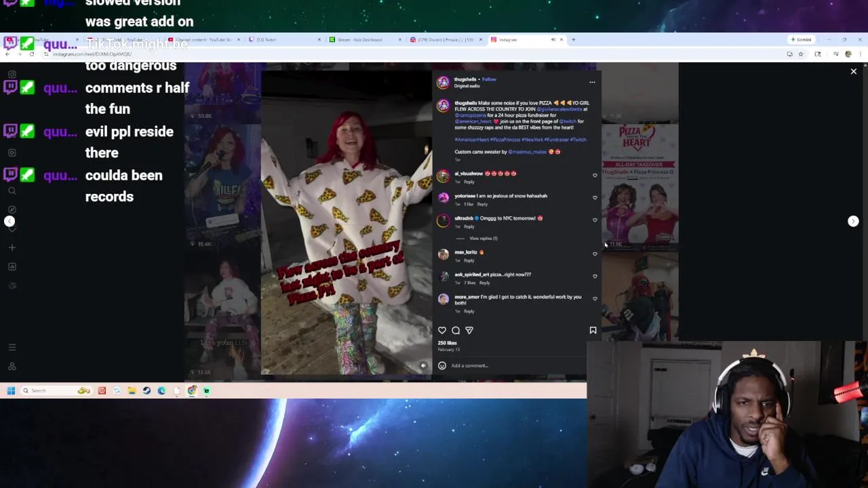This screenshot has width=868, height=488.
Task: Open the @madmus_makes mention
Action: tap(528, 152)
